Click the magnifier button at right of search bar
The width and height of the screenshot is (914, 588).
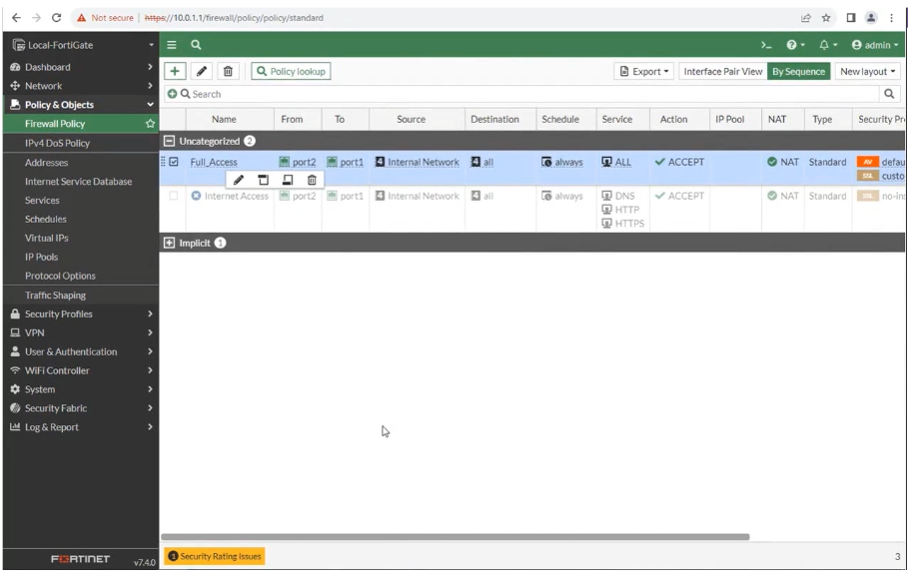pos(889,94)
